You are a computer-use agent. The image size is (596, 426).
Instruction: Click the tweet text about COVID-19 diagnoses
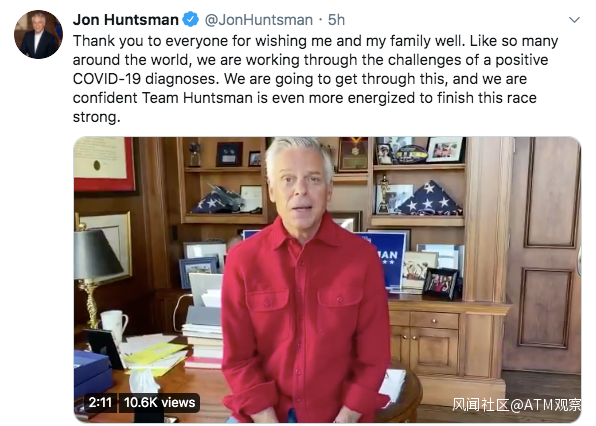tap(315, 79)
